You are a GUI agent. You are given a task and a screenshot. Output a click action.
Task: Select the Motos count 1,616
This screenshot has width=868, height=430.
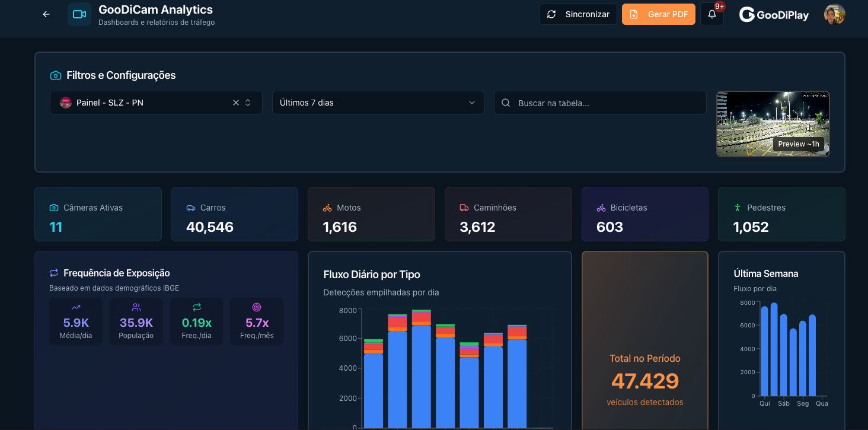[x=340, y=227]
